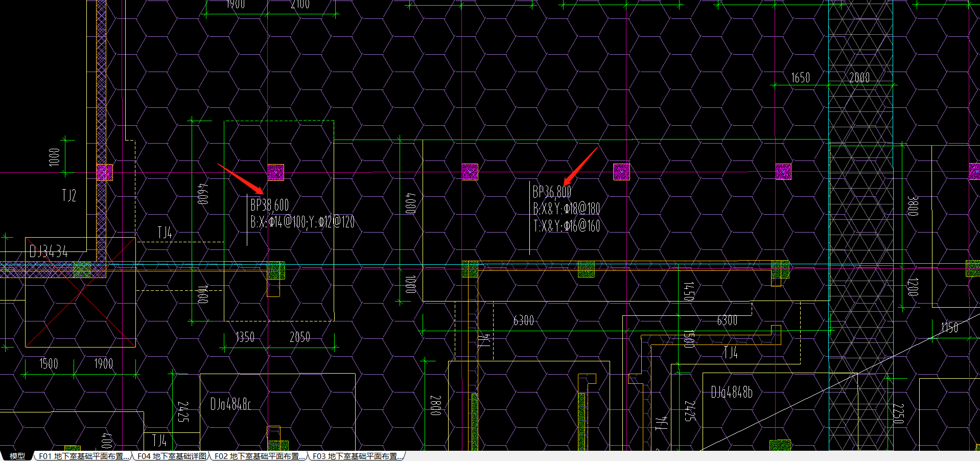Open the F01 地下室基础平面布置 layout tab
Image resolution: width=980 pixels, height=461 pixels.
pyautogui.click(x=84, y=456)
